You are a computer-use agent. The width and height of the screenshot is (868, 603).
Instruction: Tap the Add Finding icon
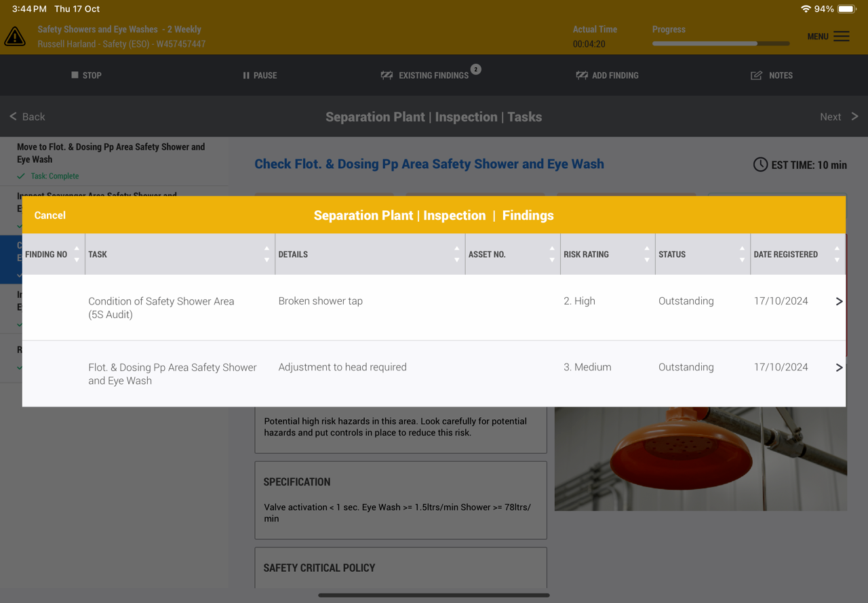click(x=582, y=75)
